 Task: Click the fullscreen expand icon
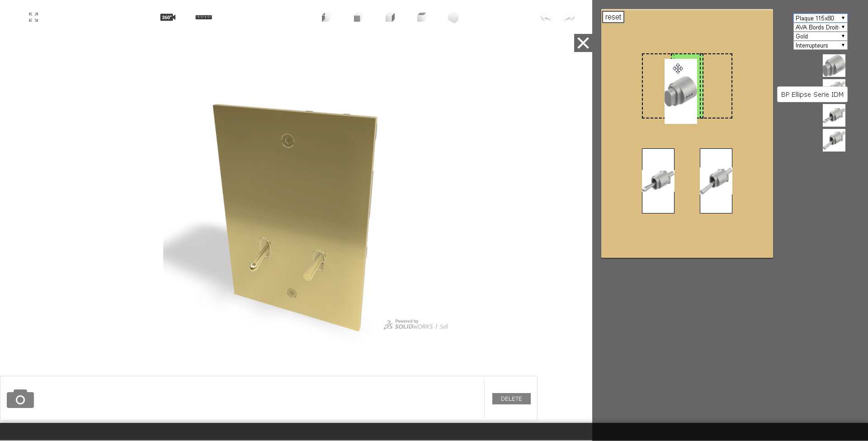33,17
